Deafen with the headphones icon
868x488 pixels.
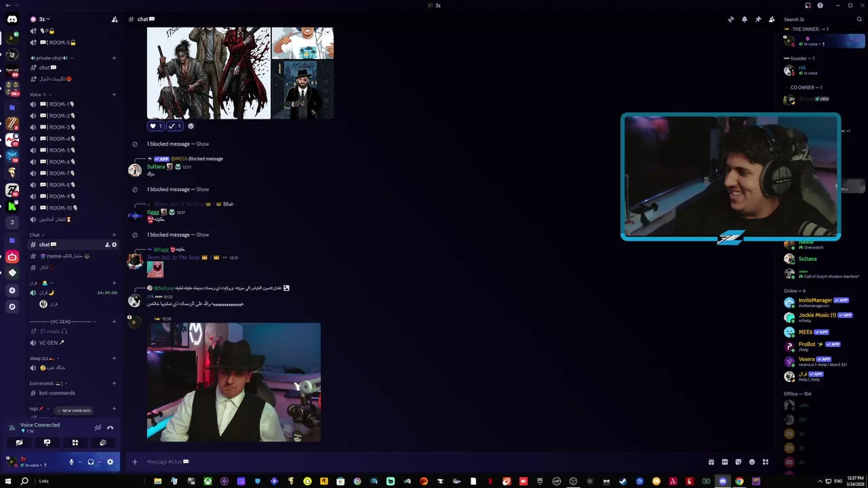click(91, 462)
